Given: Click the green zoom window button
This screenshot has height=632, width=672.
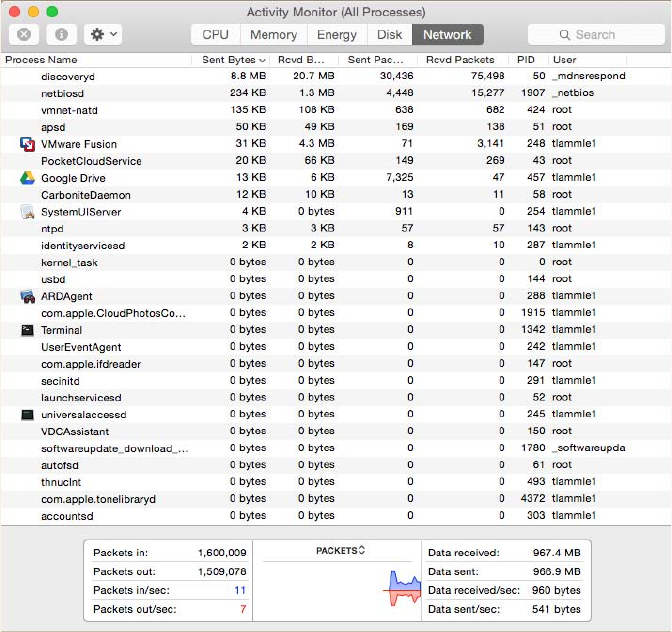Looking at the screenshot, I should pos(52,12).
